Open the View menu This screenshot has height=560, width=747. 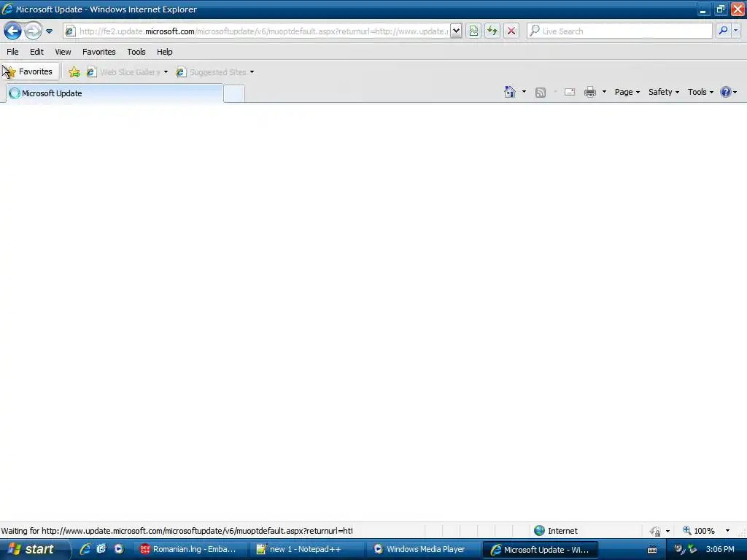63,52
